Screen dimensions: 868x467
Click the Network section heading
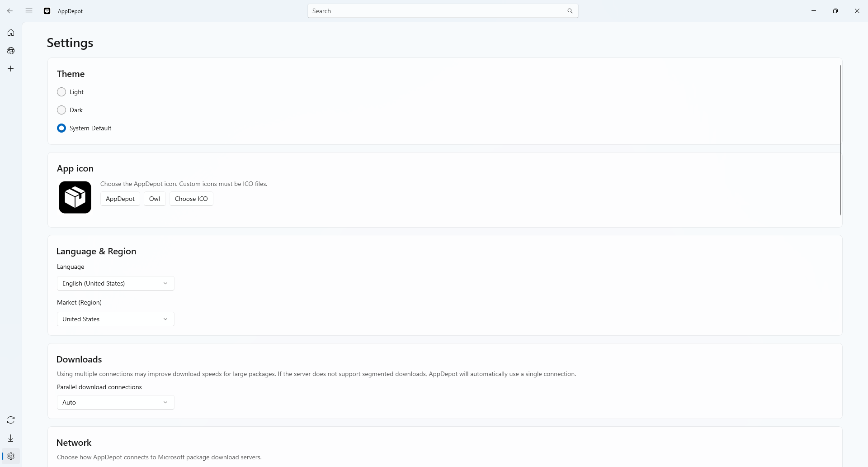point(74,443)
